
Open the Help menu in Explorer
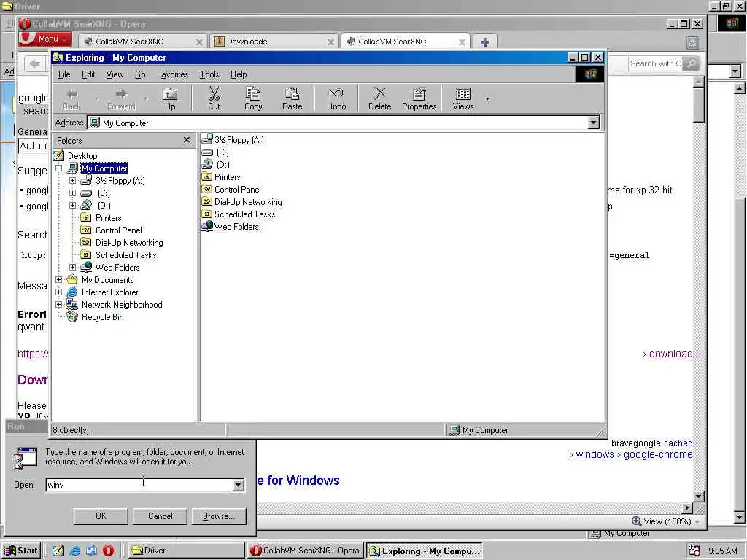click(239, 74)
